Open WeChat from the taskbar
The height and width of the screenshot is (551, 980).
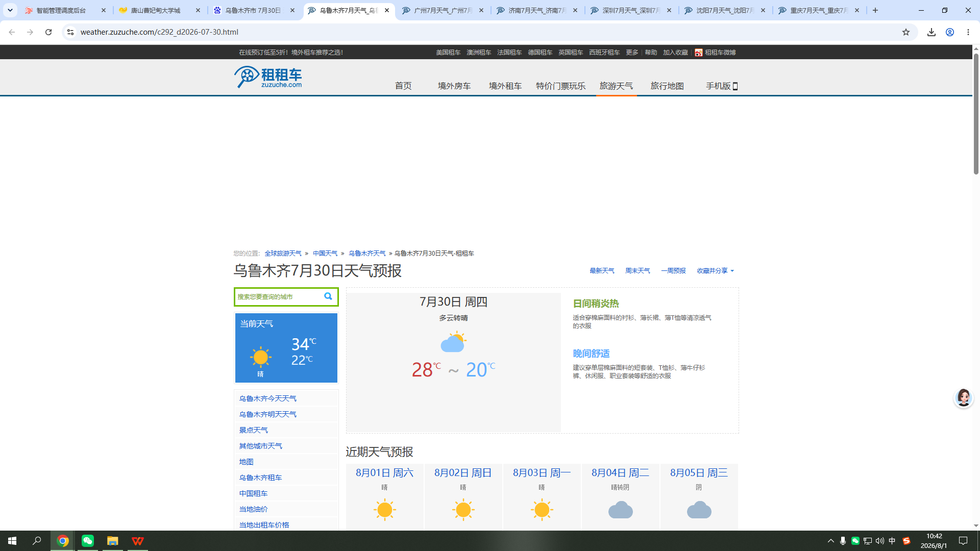tap(88, 541)
